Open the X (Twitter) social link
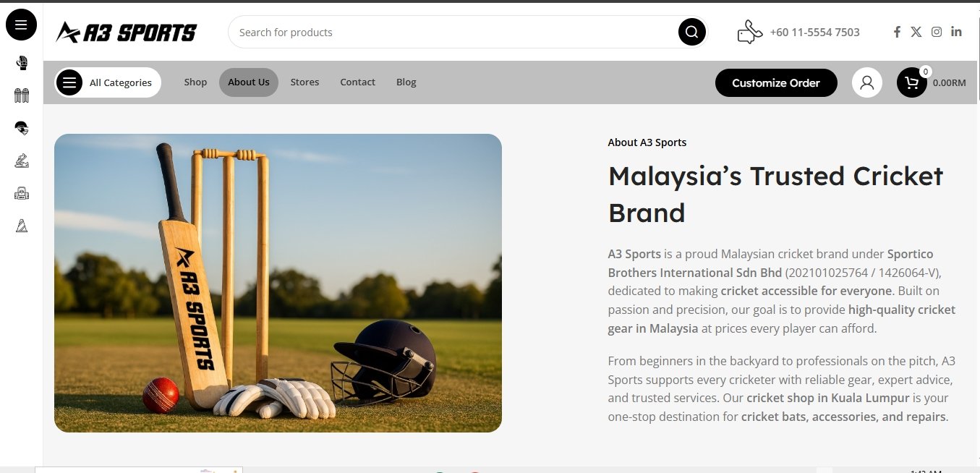 [x=916, y=32]
